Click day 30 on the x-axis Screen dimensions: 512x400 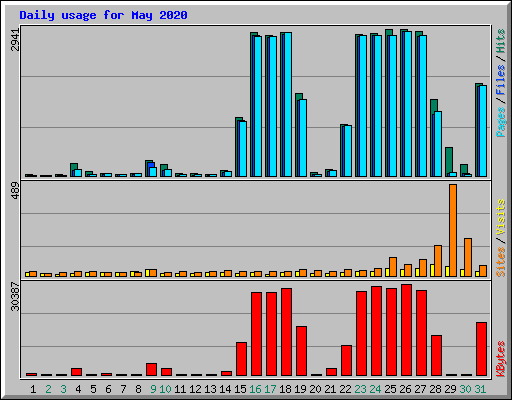pyautogui.click(x=465, y=389)
